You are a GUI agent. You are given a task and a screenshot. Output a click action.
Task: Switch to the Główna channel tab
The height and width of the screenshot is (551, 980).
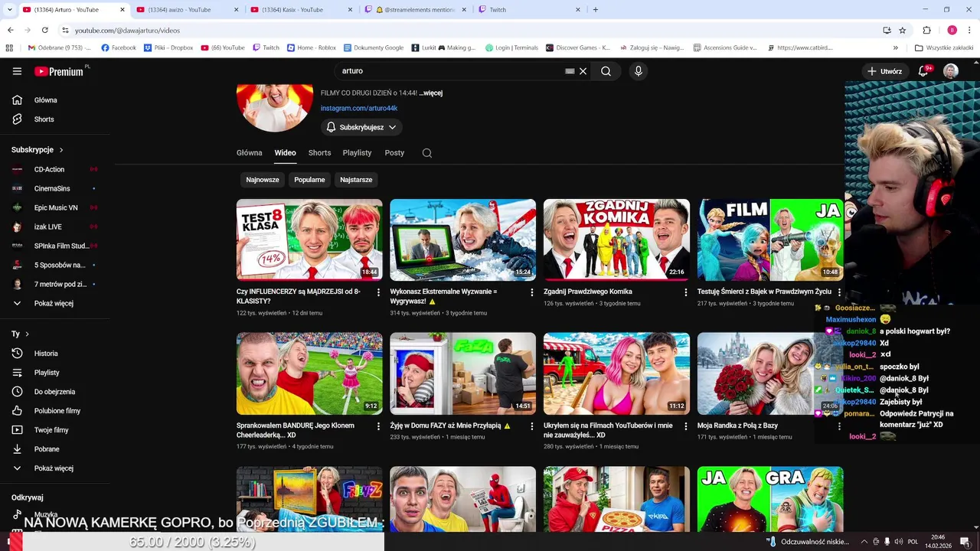[x=250, y=153]
